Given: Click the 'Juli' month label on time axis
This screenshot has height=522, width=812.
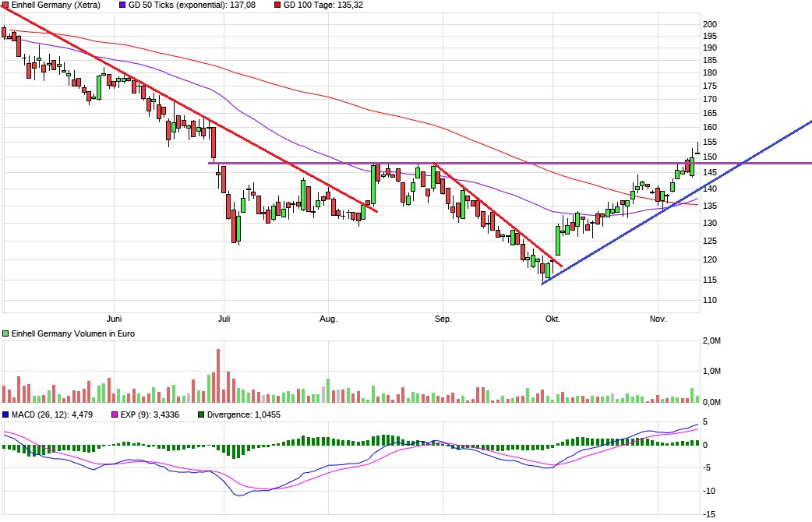Looking at the screenshot, I should coord(224,319).
